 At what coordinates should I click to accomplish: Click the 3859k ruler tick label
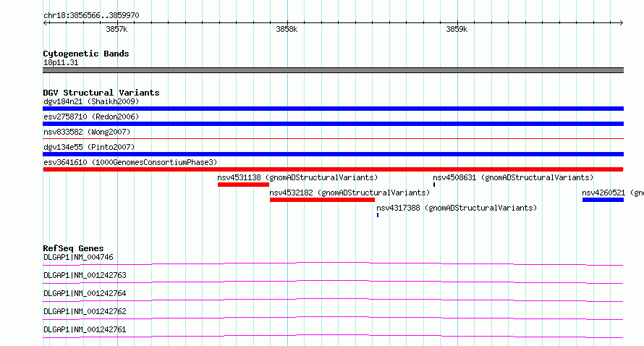tap(457, 29)
